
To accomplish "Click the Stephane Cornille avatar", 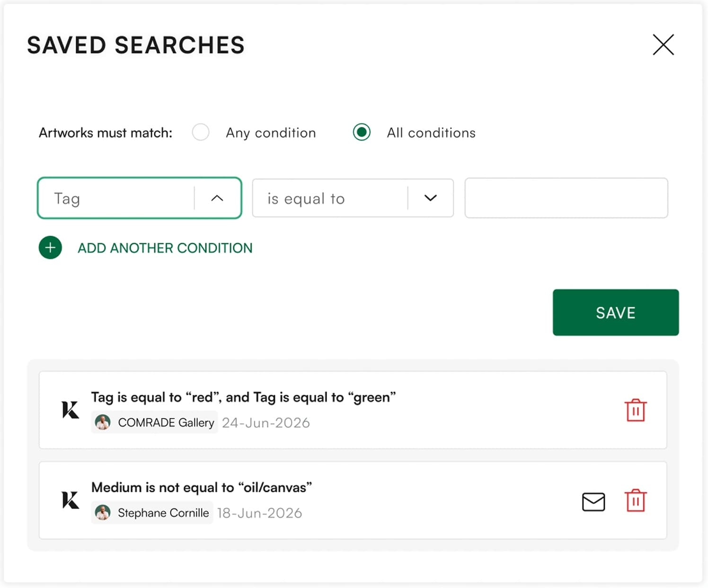I will (x=103, y=512).
